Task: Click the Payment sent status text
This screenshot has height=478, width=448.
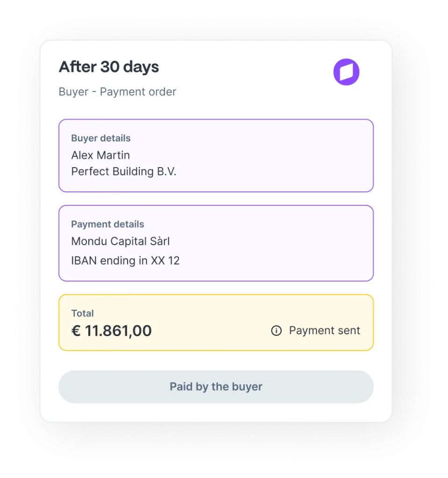Action: (x=324, y=330)
